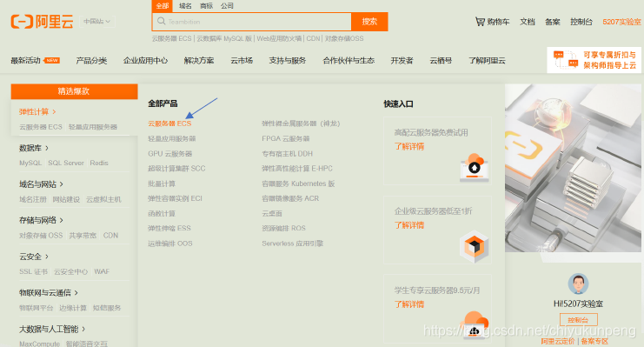The height and width of the screenshot is (347, 644).
Task: Select the 公司 search tab
Action: 227,6
